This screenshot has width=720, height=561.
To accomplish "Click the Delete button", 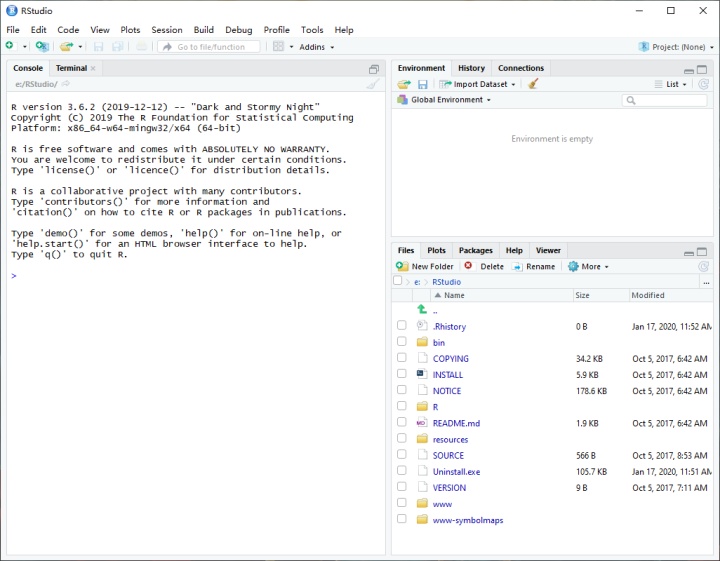I will [484, 266].
